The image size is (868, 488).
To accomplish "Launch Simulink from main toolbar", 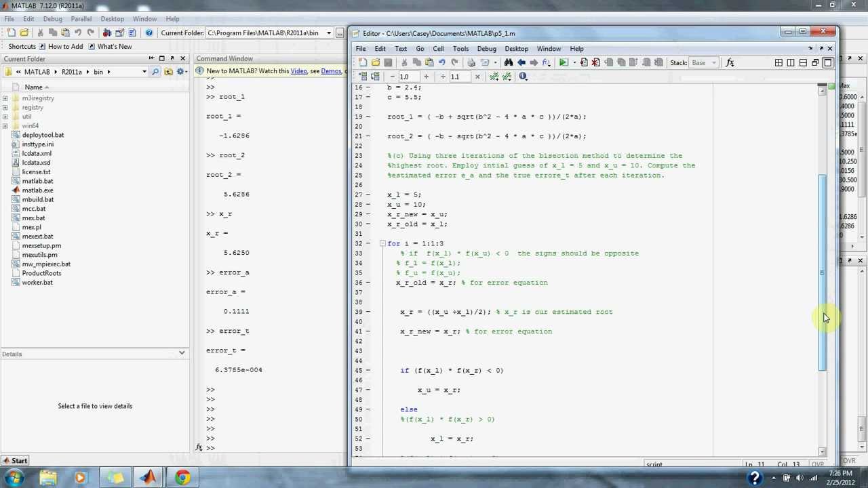I will click(106, 33).
